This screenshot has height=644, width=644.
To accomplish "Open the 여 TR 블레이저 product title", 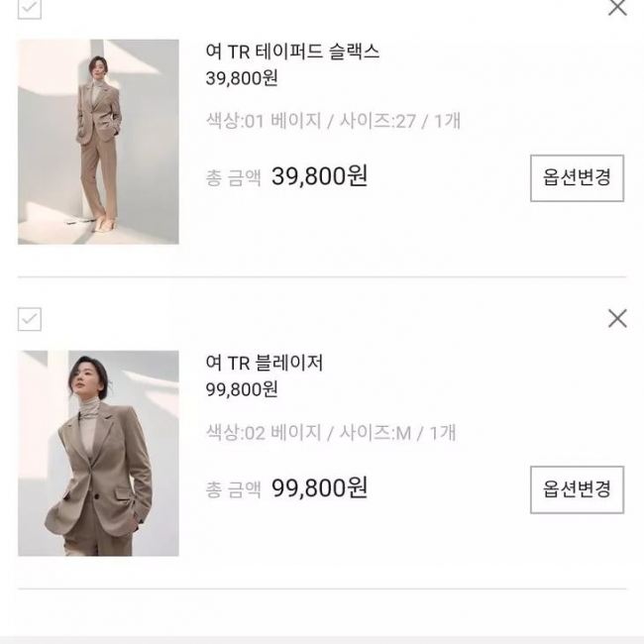I will [x=265, y=363].
